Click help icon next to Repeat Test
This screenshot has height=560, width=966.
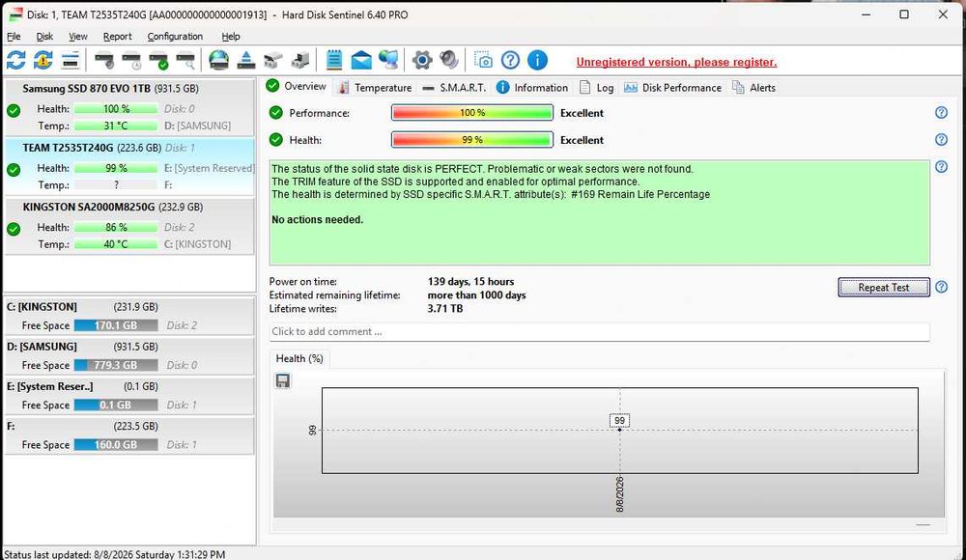point(941,287)
